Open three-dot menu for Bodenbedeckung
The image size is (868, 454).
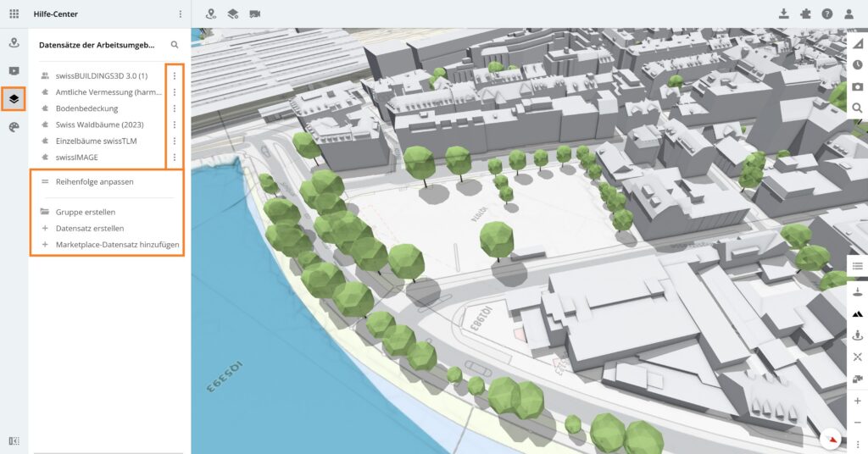point(174,108)
